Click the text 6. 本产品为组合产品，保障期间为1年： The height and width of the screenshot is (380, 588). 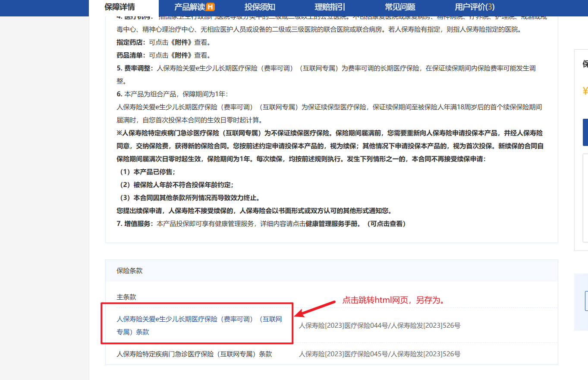coord(172,94)
